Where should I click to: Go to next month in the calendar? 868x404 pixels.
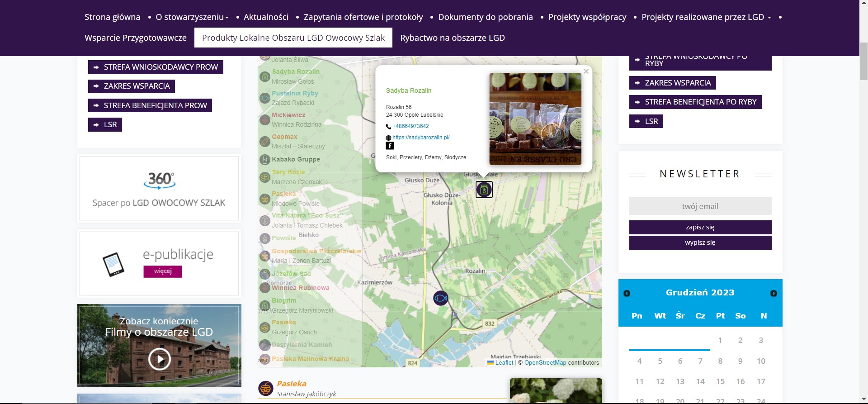click(774, 293)
